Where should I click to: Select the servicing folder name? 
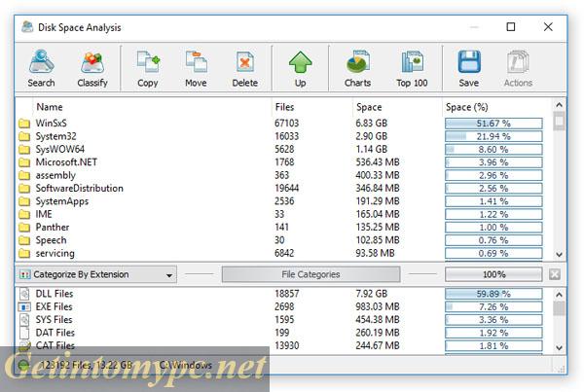(55, 253)
